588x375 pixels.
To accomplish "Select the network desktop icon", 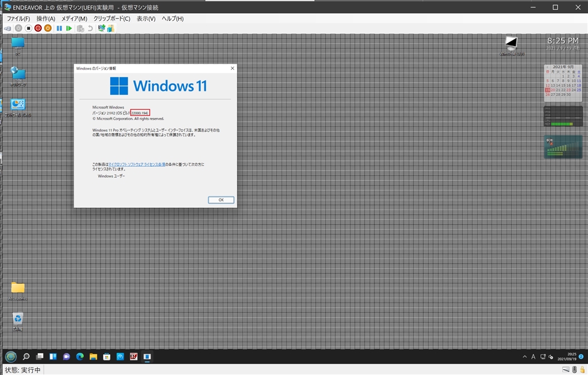I will tap(18, 76).
